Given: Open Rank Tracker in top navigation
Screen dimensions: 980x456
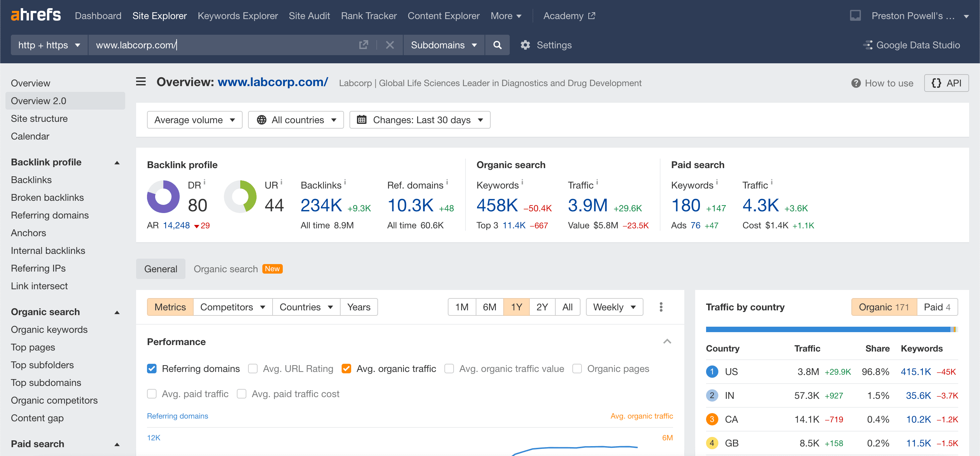Looking at the screenshot, I should coord(368,16).
